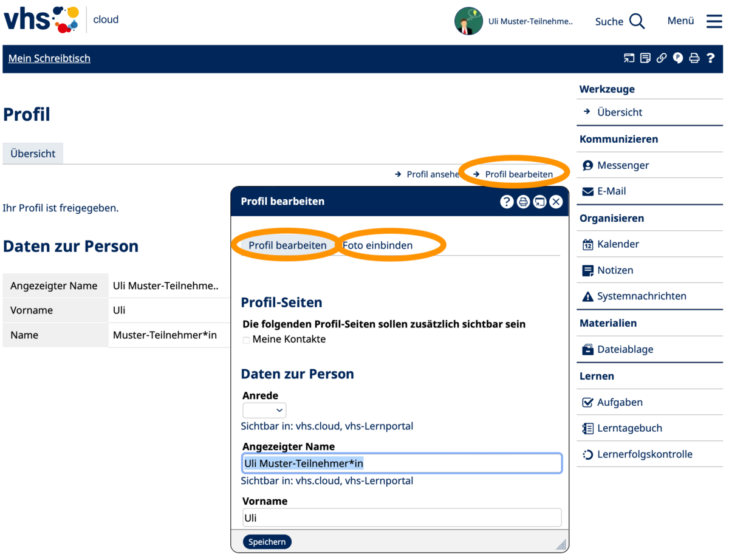Follow the Mein Schreibtisch link

click(49, 58)
